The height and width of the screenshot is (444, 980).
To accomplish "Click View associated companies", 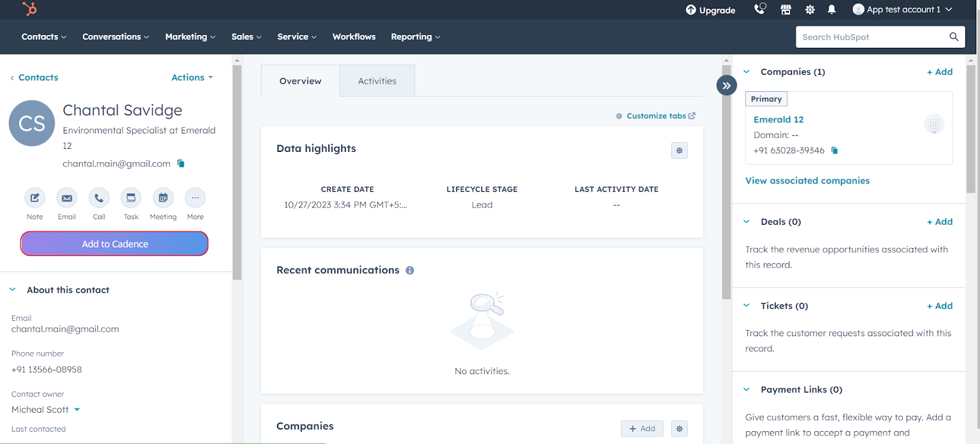I will (807, 181).
